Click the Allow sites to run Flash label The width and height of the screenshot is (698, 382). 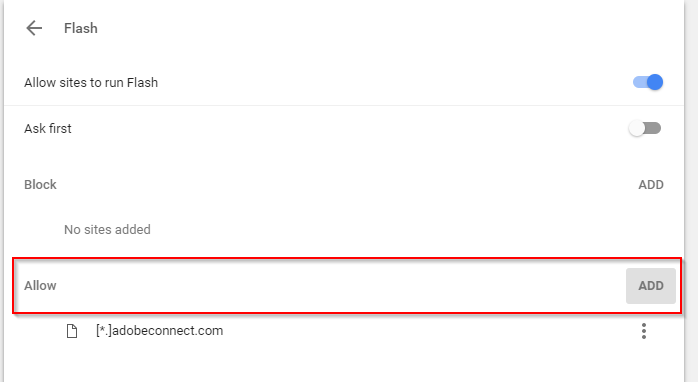tap(91, 83)
